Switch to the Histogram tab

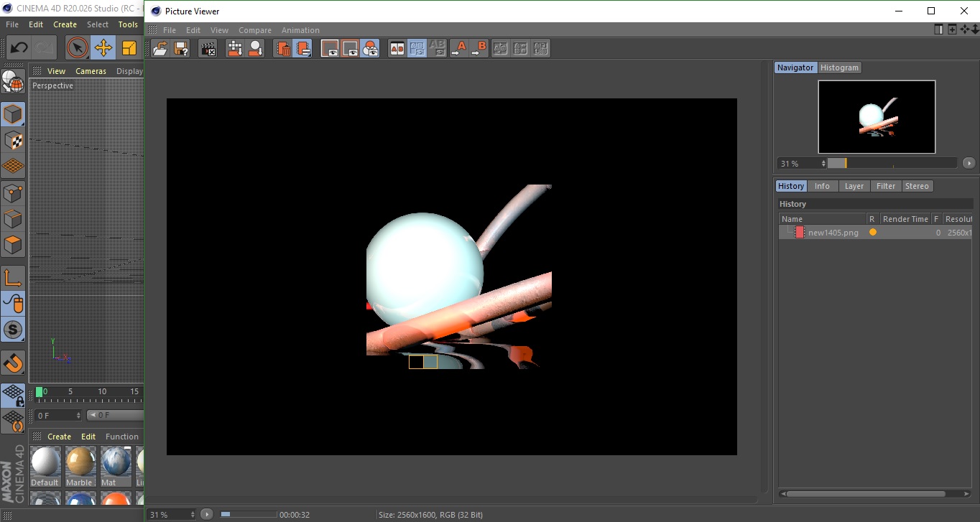click(x=839, y=67)
